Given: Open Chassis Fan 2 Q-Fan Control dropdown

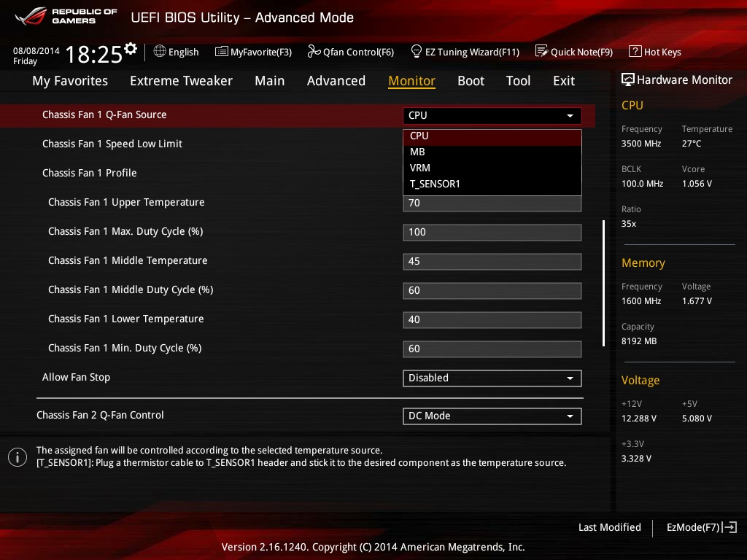Looking at the screenshot, I should pos(492,416).
